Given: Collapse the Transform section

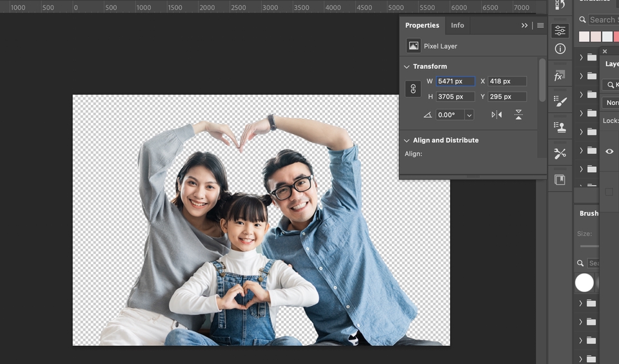Looking at the screenshot, I should [x=407, y=66].
